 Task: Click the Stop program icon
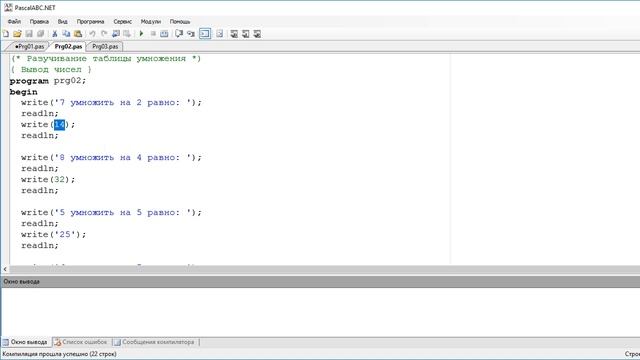[153, 34]
